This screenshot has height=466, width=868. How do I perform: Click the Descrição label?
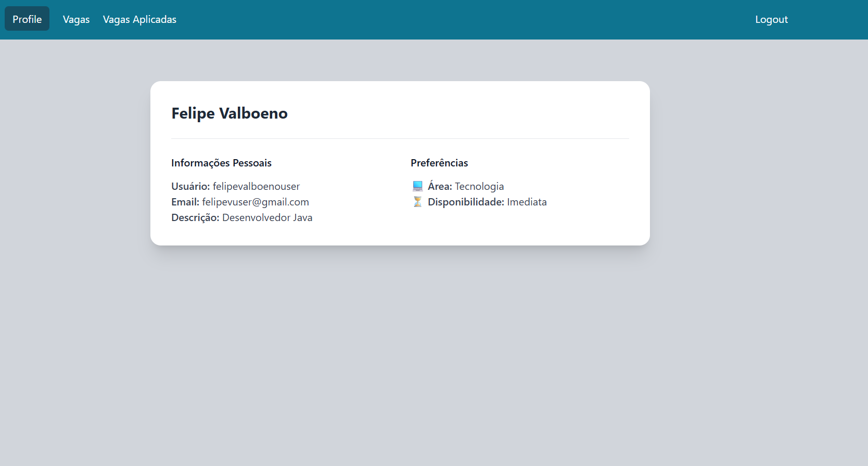coord(195,217)
